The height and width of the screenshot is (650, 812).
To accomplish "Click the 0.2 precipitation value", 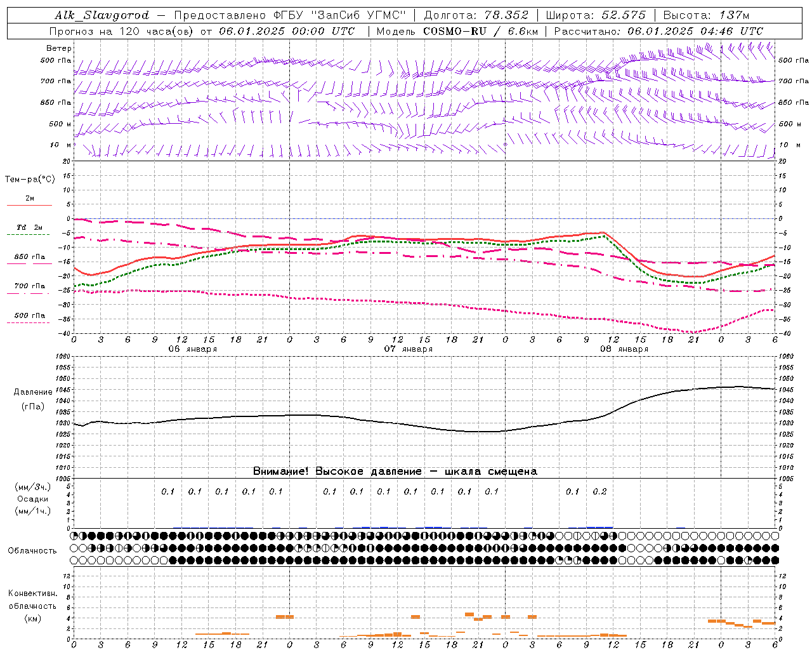I will (599, 491).
